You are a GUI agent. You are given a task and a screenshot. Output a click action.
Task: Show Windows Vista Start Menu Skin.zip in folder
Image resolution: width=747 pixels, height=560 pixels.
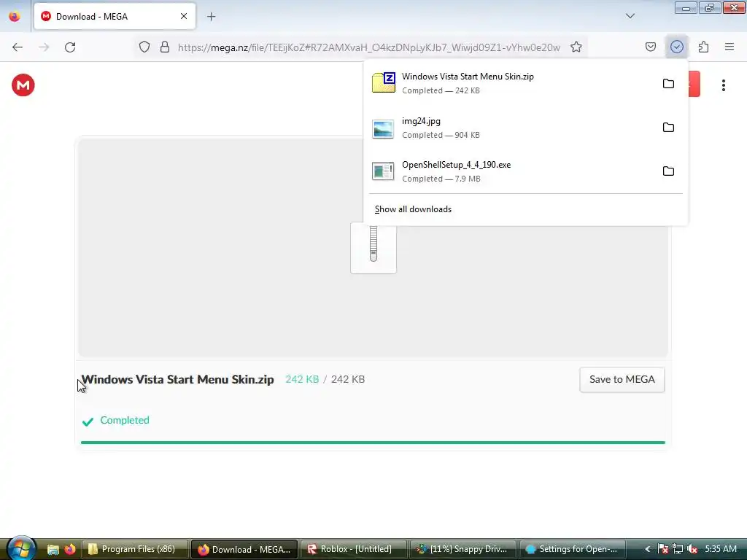coord(668,83)
